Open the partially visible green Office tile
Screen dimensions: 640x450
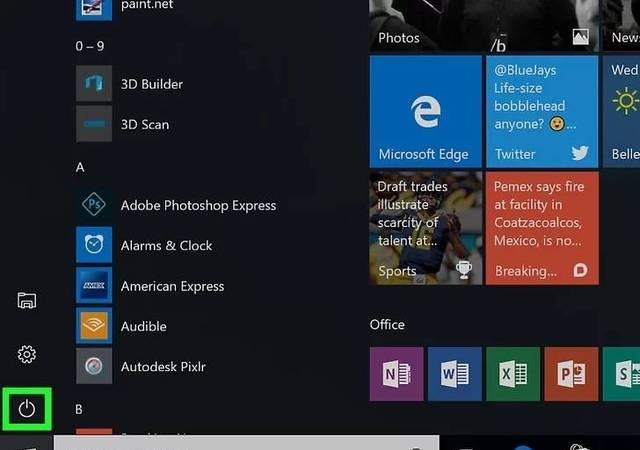click(x=621, y=374)
